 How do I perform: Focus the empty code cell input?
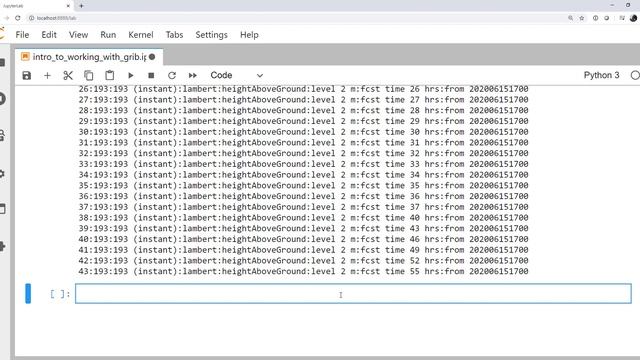[353, 293]
